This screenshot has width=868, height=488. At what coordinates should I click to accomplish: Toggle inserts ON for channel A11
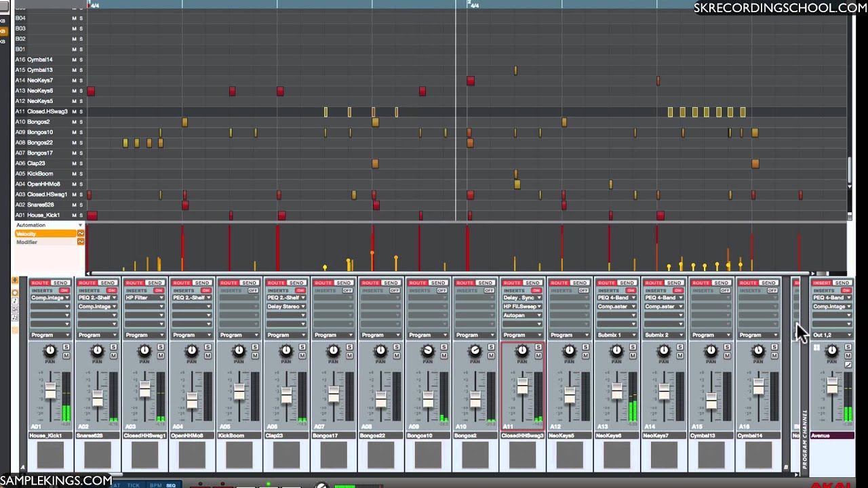pyautogui.click(x=536, y=290)
